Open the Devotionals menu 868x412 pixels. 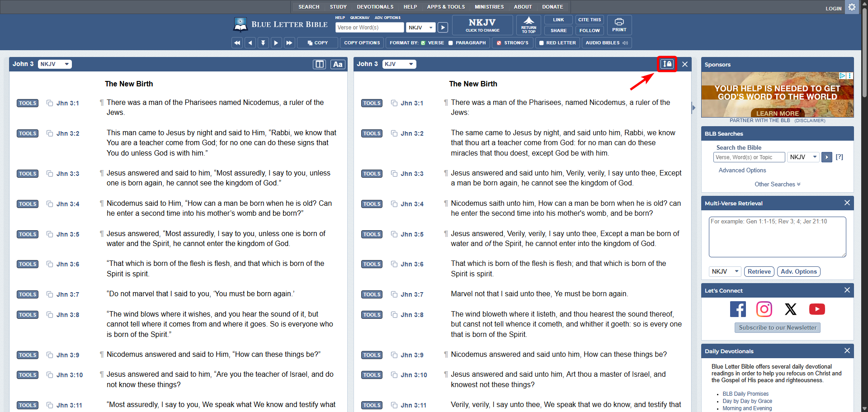click(x=375, y=7)
